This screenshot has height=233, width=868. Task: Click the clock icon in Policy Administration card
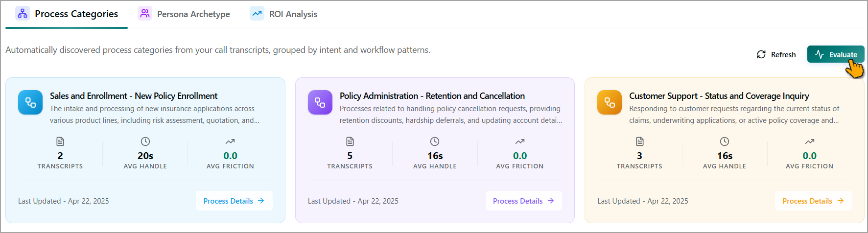pyautogui.click(x=435, y=141)
